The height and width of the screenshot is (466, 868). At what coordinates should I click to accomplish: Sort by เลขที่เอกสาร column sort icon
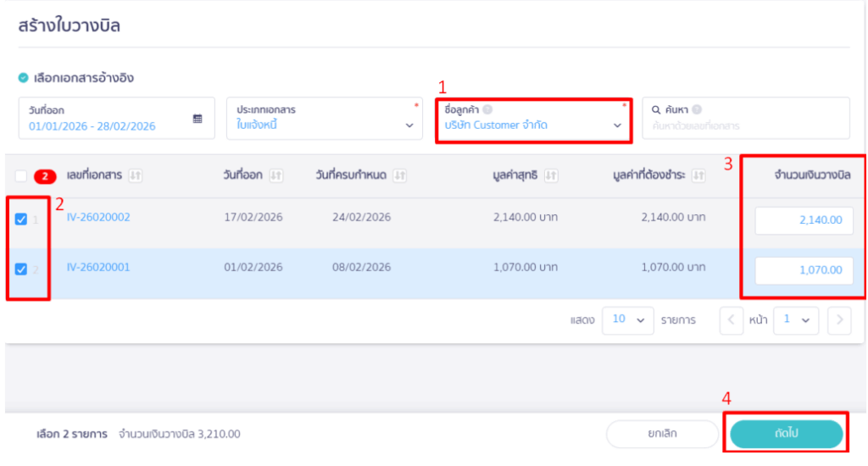pos(135,175)
